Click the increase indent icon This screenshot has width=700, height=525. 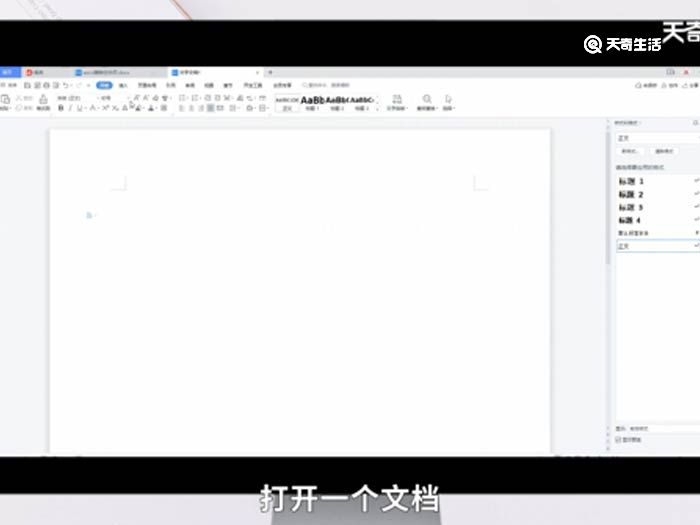217,98
